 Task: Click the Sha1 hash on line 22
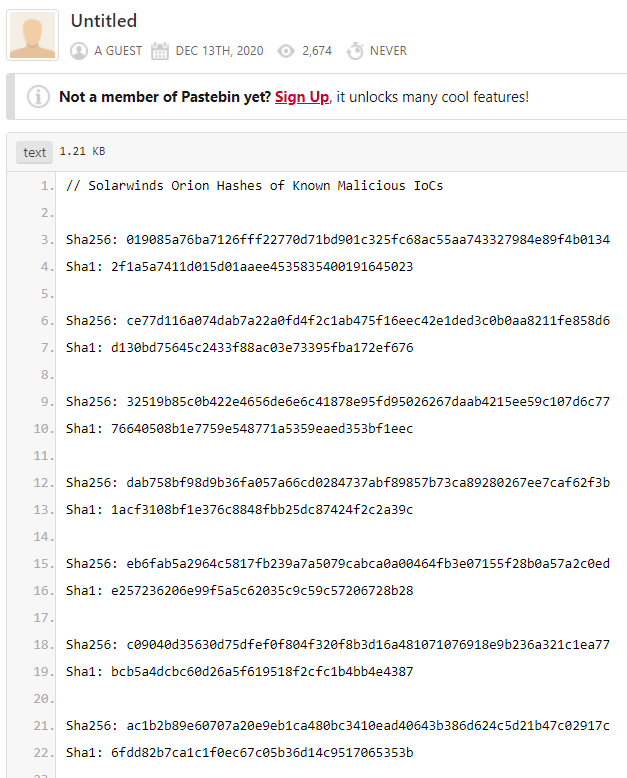tap(262, 753)
